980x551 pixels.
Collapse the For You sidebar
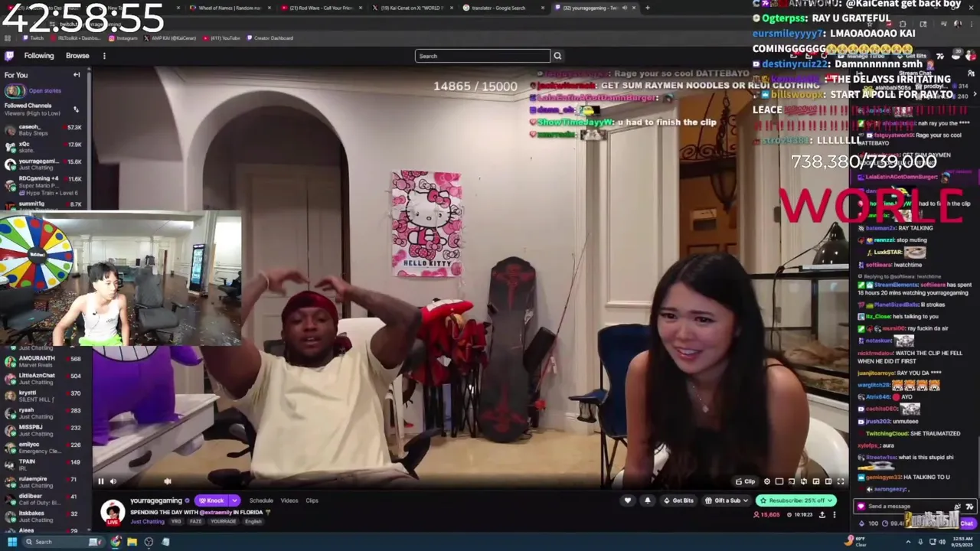click(77, 75)
